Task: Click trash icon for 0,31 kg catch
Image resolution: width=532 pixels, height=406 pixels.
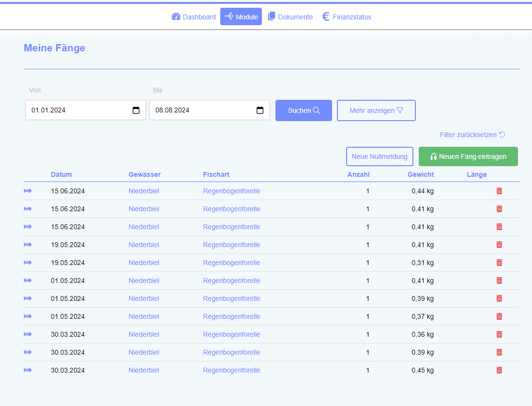Action: [499, 263]
